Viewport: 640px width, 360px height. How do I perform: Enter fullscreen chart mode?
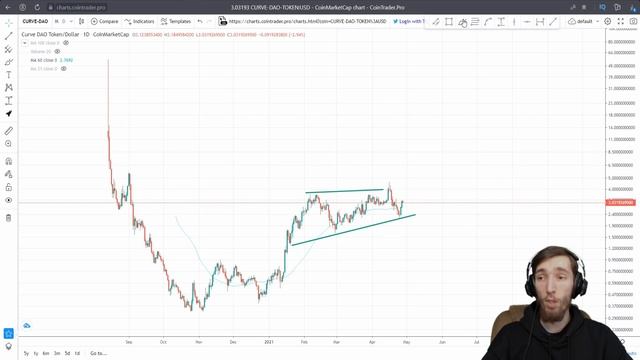[620, 21]
